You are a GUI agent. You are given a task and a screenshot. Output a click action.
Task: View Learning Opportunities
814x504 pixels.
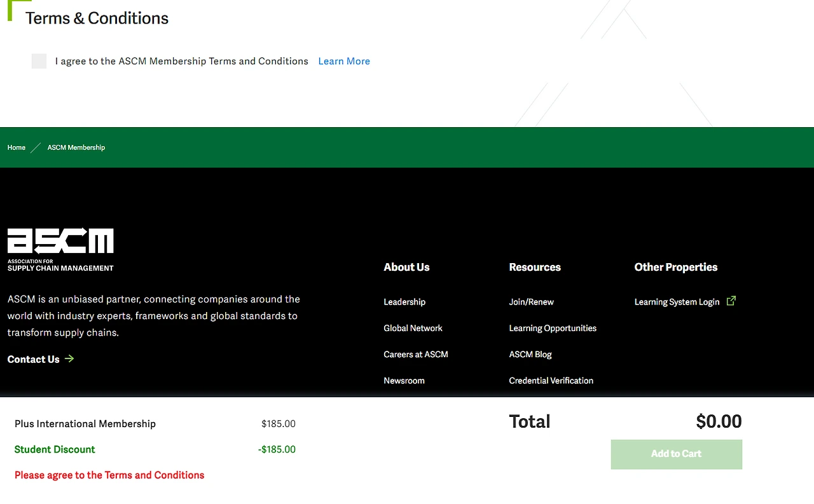click(x=553, y=328)
